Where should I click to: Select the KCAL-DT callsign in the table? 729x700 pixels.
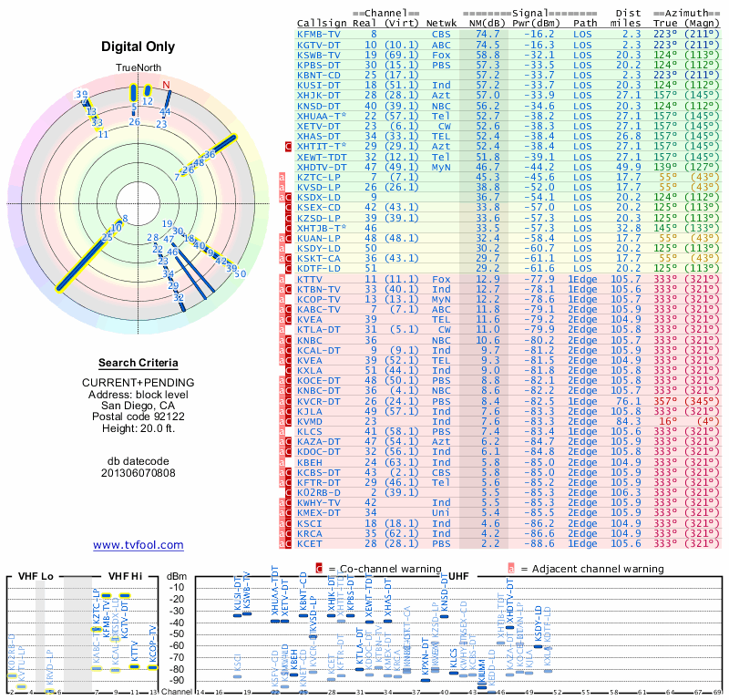[318, 350]
